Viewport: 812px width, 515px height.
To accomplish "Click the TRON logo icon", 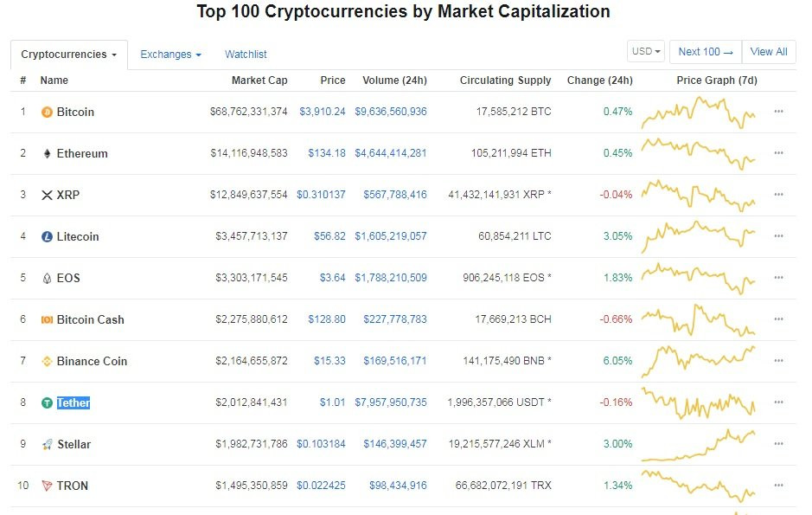I will click(x=47, y=486).
